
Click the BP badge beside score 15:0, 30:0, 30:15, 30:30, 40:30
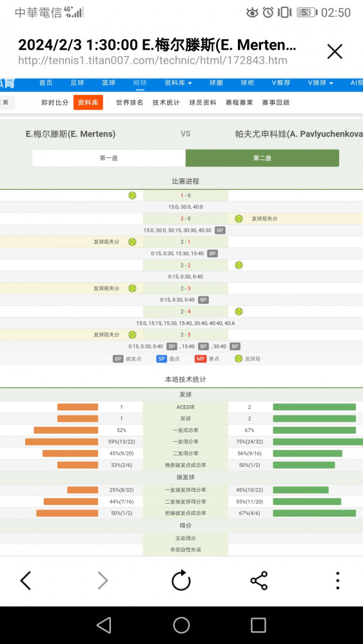click(221, 231)
